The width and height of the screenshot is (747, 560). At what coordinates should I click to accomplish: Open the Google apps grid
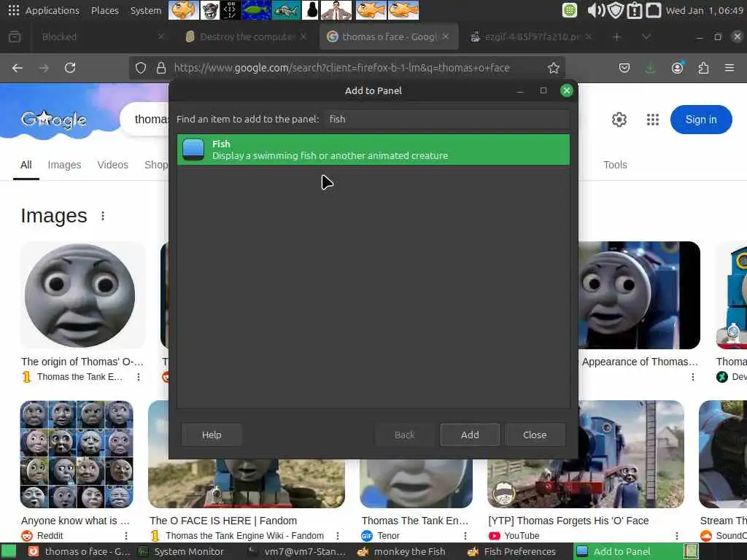point(653,120)
